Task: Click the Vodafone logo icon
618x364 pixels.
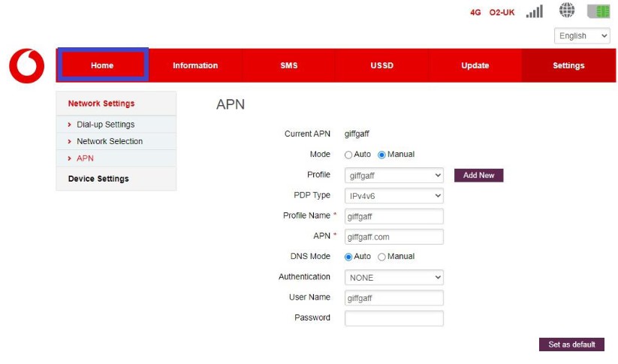Action: pos(27,65)
